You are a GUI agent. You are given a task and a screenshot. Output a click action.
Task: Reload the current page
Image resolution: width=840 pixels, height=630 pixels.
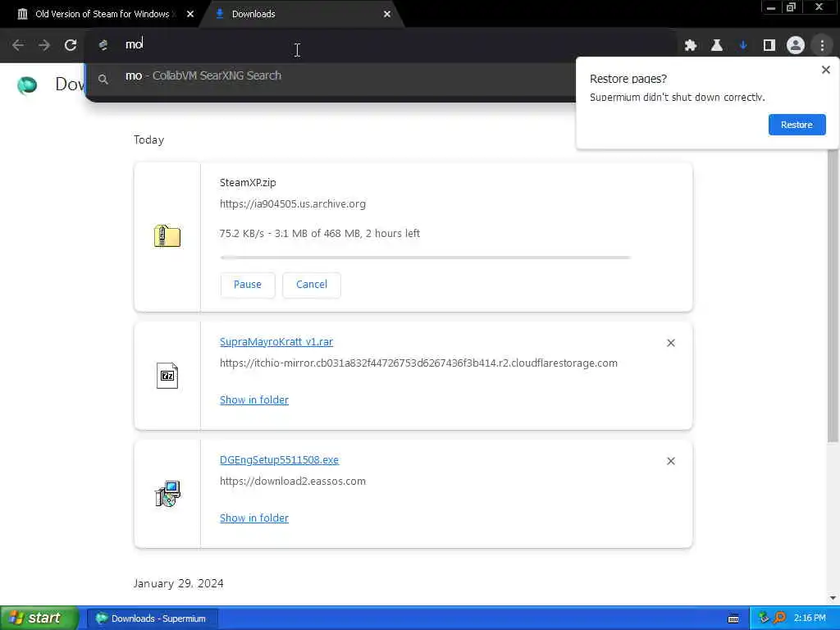pos(71,45)
